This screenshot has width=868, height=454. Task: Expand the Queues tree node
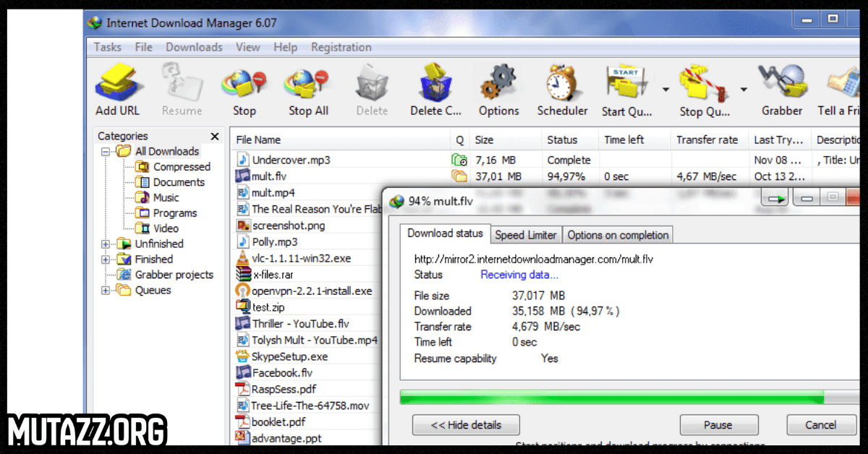(x=106, y=291)
